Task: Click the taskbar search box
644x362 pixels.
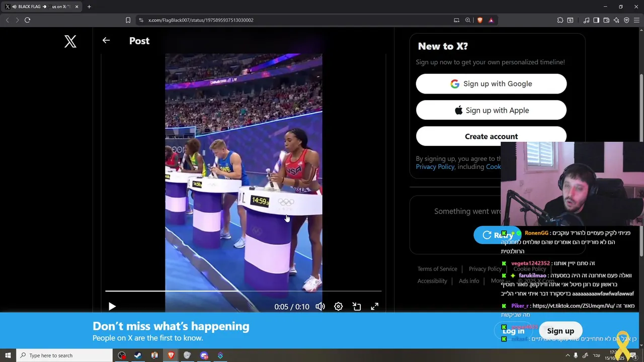Action: coord(64,355)
